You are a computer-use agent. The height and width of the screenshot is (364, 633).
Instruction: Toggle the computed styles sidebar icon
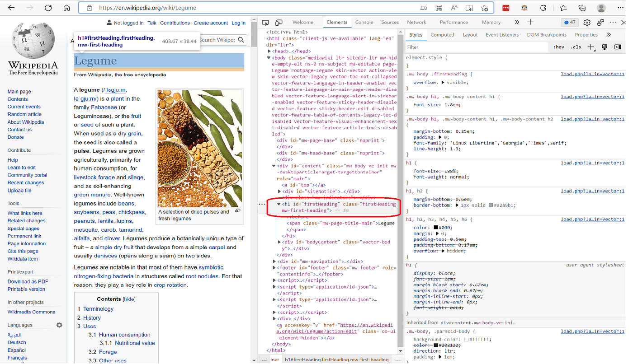617,47
